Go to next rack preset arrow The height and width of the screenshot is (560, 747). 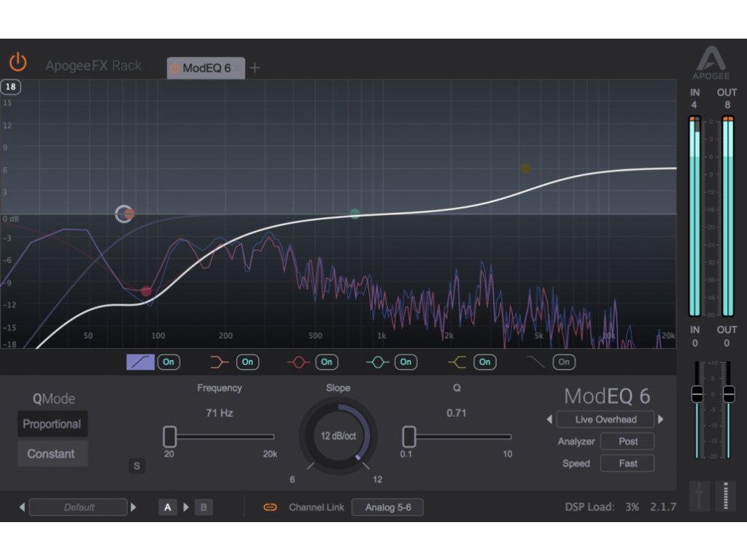tap(134, 507)
